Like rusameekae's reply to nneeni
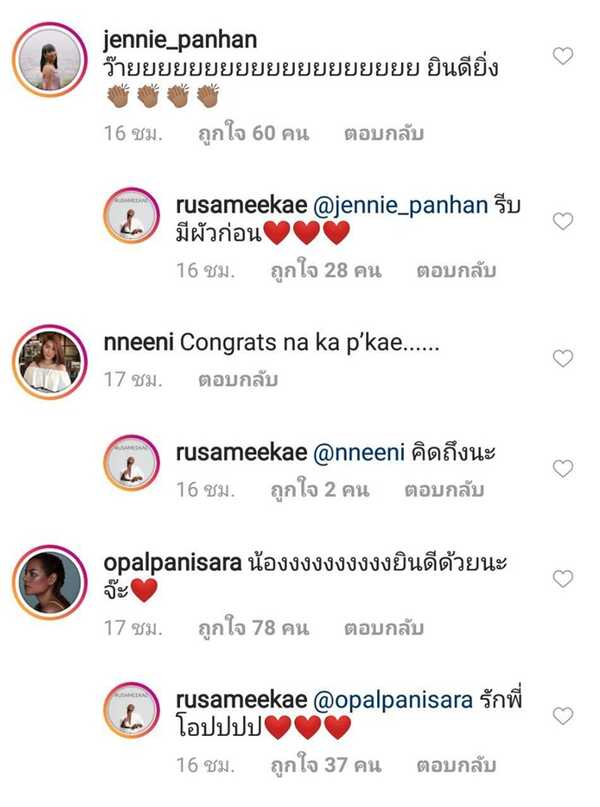The width and height of the screenshot is (600, 807). pos(563,468)
